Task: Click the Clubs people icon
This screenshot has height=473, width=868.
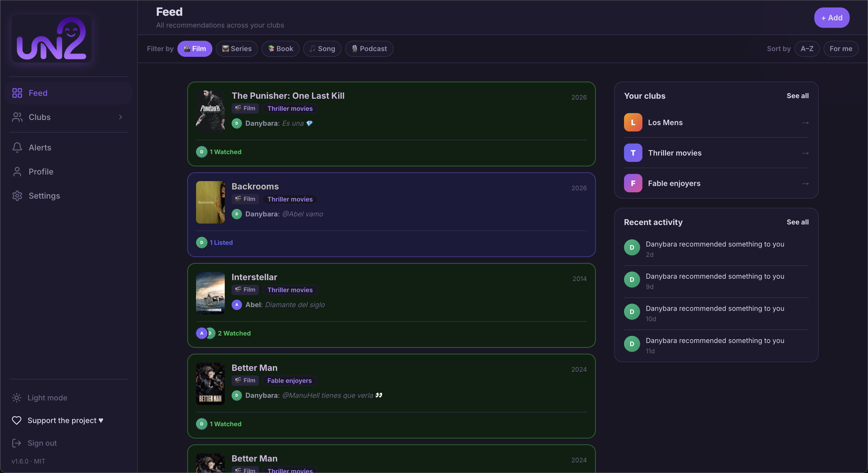Action: pyautogui.click(x=17, y=117)
